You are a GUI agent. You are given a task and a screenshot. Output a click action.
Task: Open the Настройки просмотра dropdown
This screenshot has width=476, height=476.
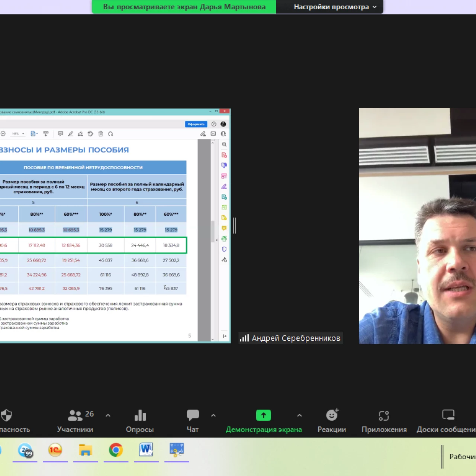(335, 7)
